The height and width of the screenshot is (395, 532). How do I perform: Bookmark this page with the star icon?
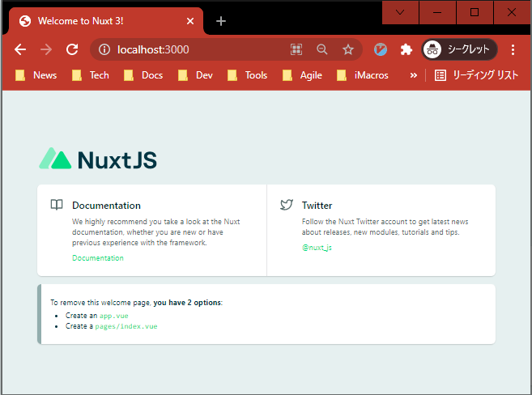click(x=347, y=49)
